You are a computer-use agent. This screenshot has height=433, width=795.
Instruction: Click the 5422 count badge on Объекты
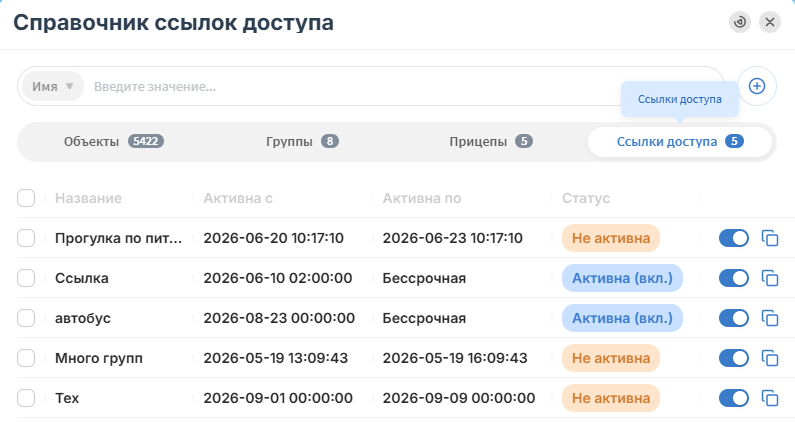coord(146,141)
